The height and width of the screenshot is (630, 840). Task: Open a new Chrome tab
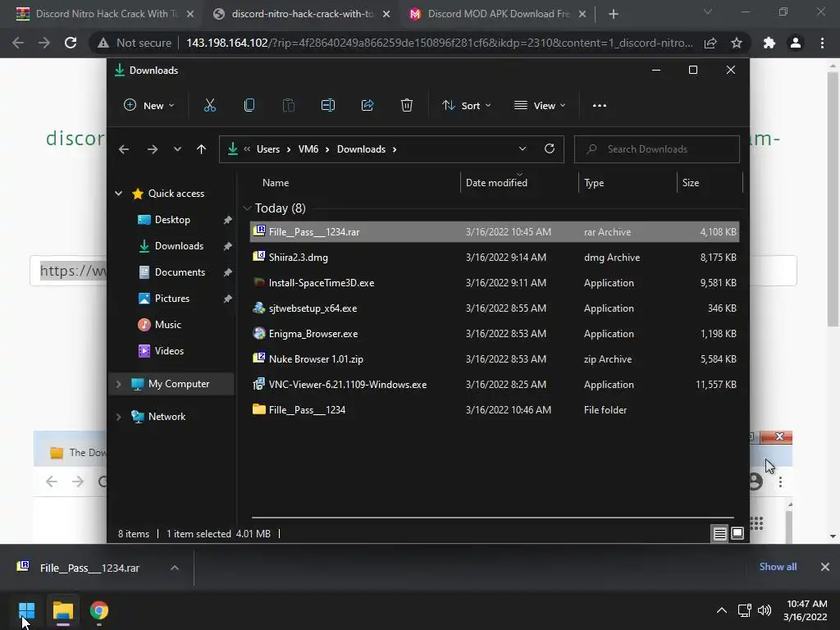pyautogui.click(x=614, y=14)
